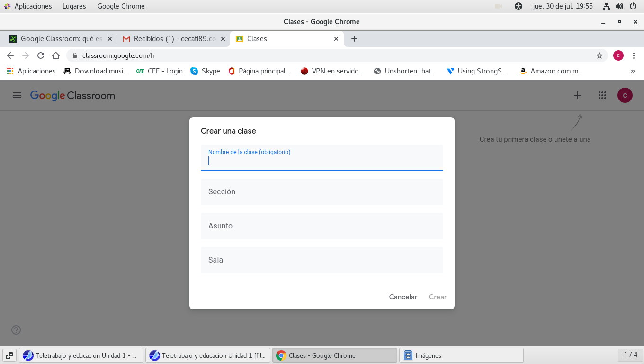Screen dimensions: 644x364
Task: Click the help question mark icon
Action: pyautogui.click(x=16, y=330)
